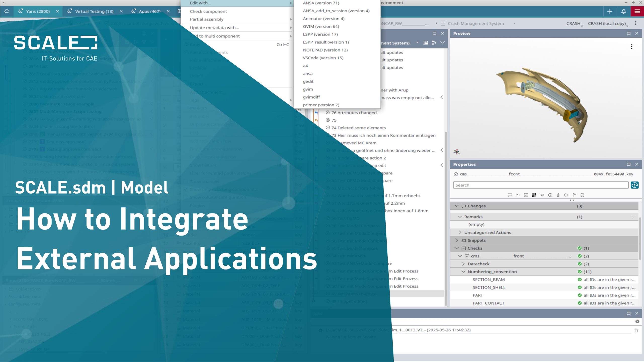Image resolution: width=644 pixels, height=362 pixels.
Task: Switch to the Apps (462) tab
Action: click(150, 11)
